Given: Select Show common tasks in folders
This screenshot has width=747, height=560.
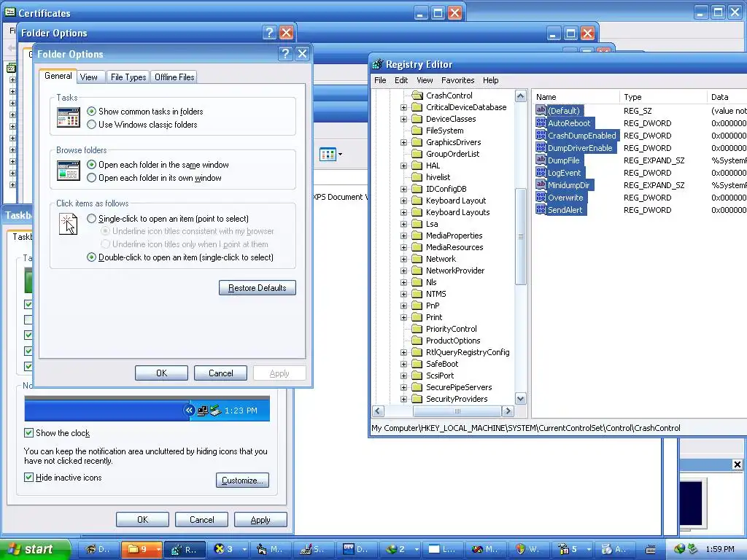Looking at the screenshot, I should click(91, 112).
